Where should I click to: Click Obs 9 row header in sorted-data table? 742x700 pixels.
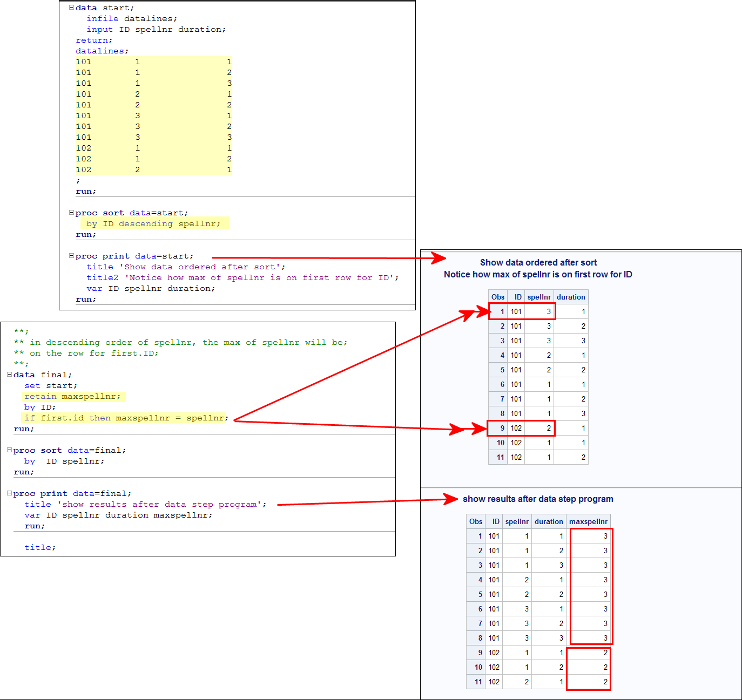point(498,428)
